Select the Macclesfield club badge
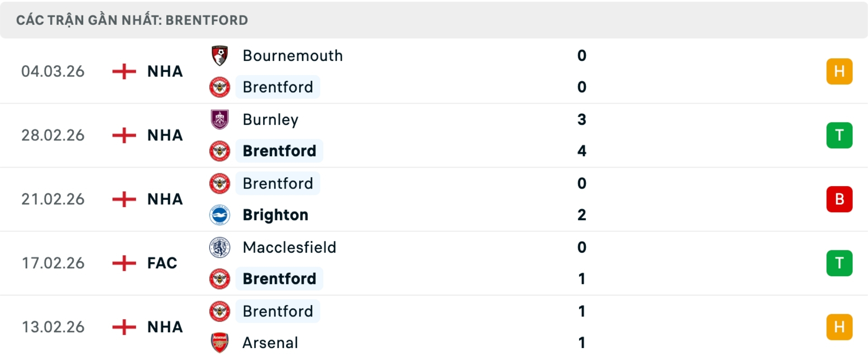Screen dimensions: 868x358 pyautogui.click(x=220, y=247)
